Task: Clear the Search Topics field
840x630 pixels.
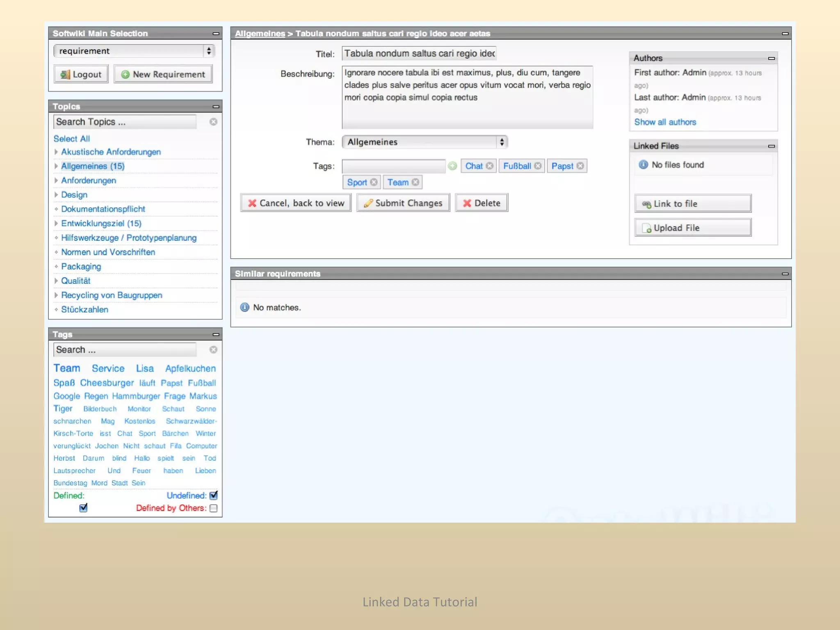Action: click(x=213, y=122)
